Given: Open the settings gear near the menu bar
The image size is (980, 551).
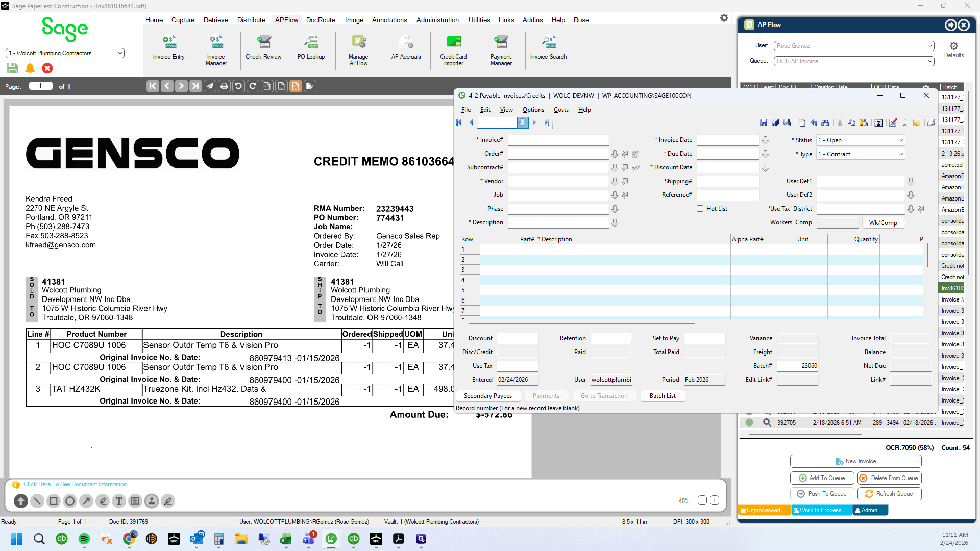Looking at the screenshot, I should click(724, 18).
